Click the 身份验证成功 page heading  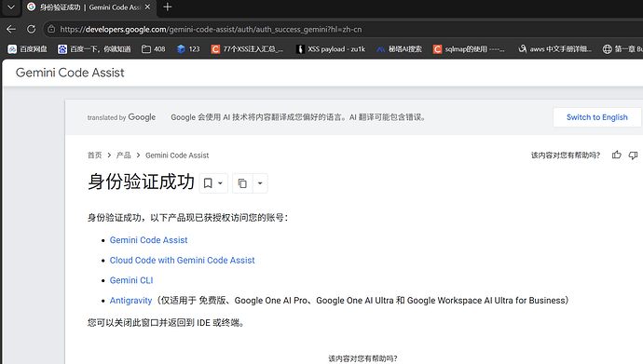point(141,182)
